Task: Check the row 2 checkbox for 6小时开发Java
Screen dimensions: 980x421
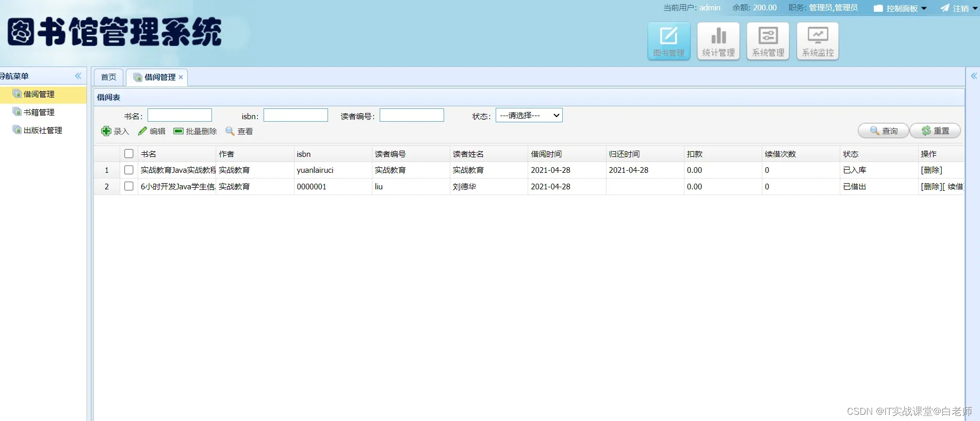Action: pyautogui.click(x=129, y=186)
